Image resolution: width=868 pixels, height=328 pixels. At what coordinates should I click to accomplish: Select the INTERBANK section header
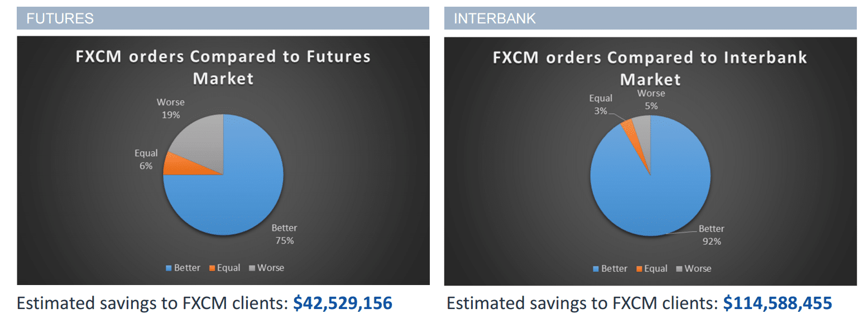pos(650,18)
